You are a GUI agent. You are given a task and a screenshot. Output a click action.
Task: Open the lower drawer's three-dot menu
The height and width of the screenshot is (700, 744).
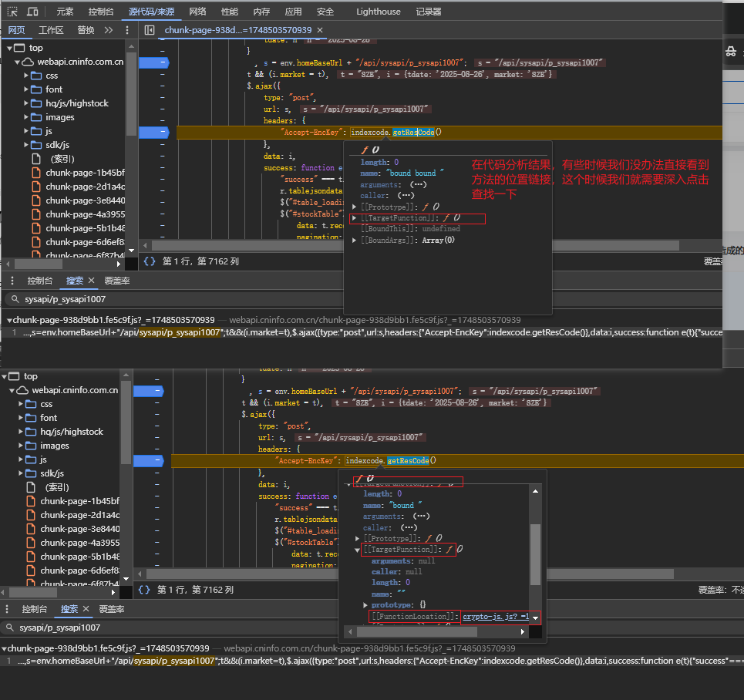[x=7, y=609]
